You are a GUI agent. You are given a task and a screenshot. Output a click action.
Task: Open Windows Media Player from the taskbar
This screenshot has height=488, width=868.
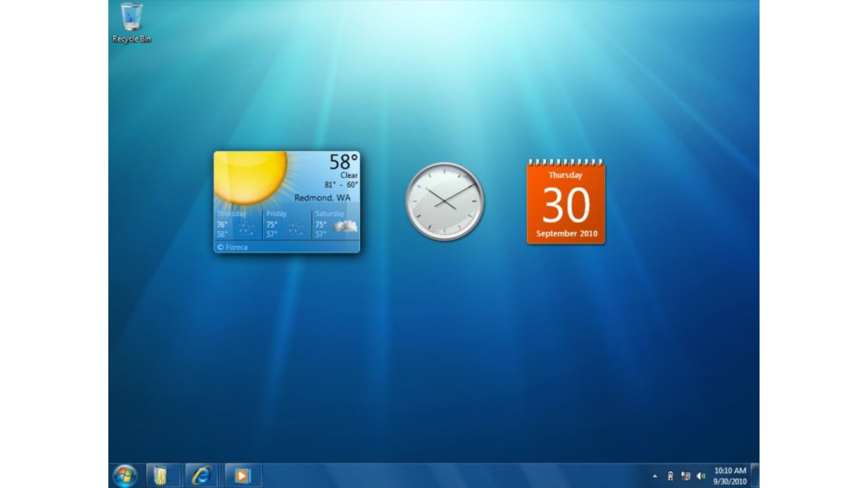click(242, 476)
